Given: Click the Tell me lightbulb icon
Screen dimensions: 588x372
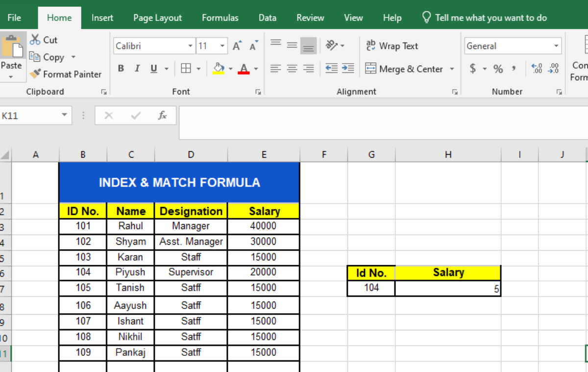Looking at the screenshot, I should [426, 18].
